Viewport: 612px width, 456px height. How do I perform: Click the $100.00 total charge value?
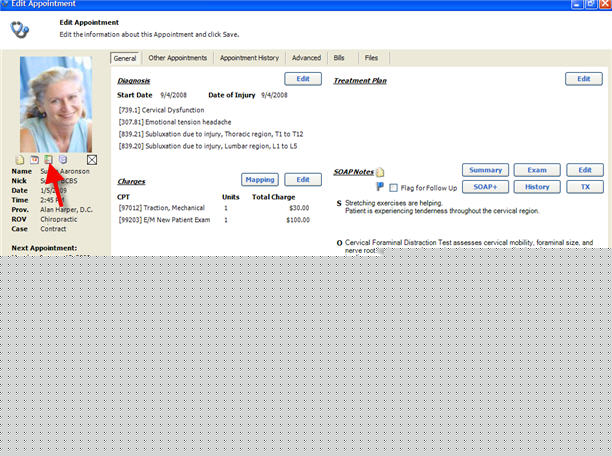point(298,220)
